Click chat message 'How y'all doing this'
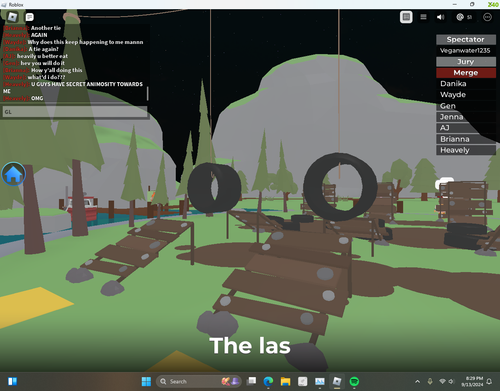The image size is (500, 391). (x=56, y=70)
